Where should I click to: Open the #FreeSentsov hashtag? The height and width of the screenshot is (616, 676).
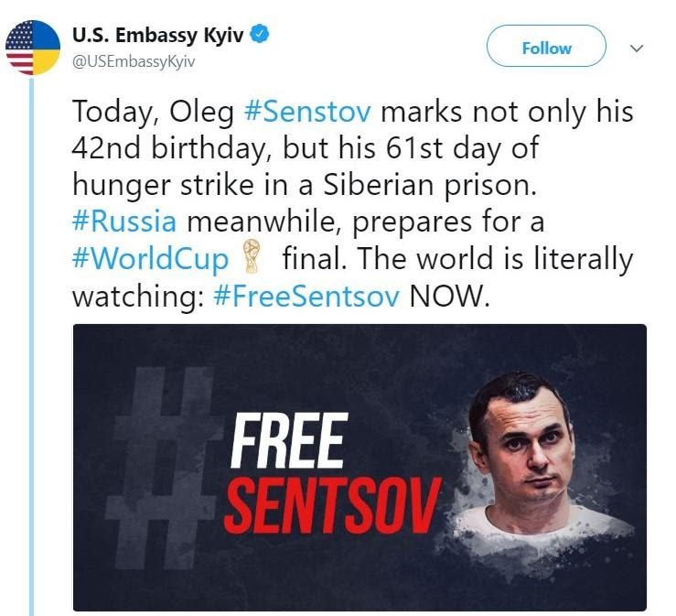(306, 297)
